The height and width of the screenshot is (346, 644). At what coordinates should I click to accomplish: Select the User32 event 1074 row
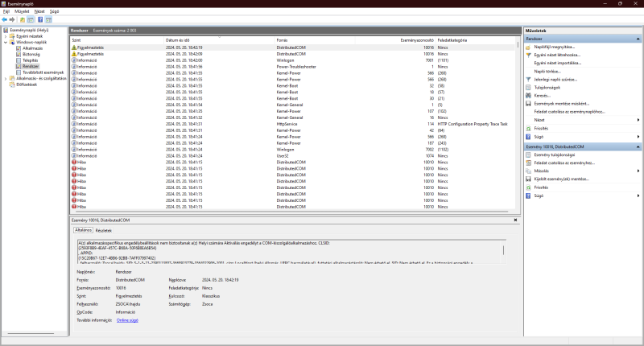292,156
